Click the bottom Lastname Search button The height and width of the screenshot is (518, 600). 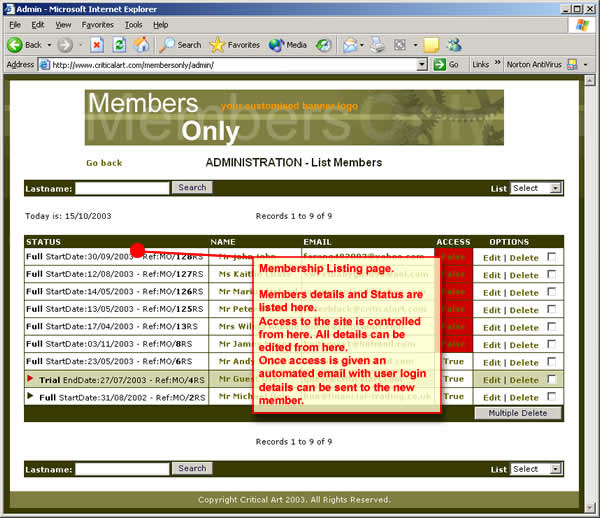click(192, 468)
